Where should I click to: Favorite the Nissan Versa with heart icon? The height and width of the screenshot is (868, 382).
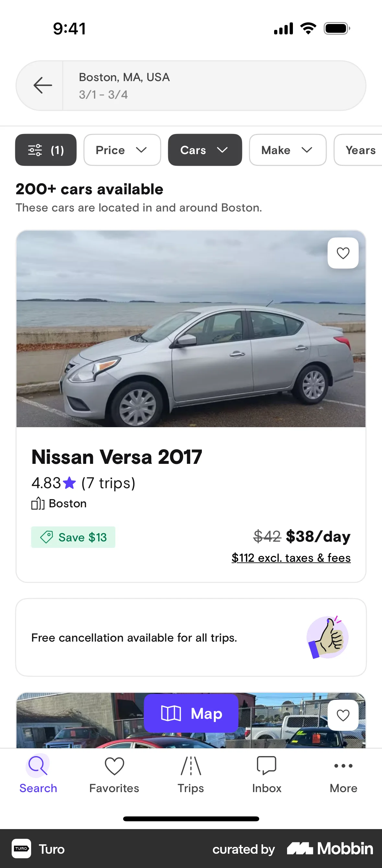tap(342, 253)
